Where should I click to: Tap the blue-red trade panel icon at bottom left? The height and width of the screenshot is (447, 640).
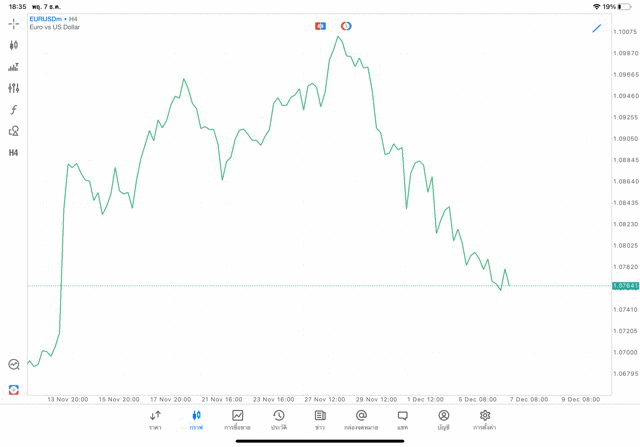(14, 389)
